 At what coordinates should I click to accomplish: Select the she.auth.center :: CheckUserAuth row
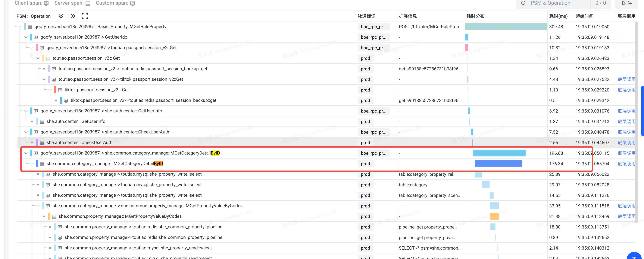point(80,143)
